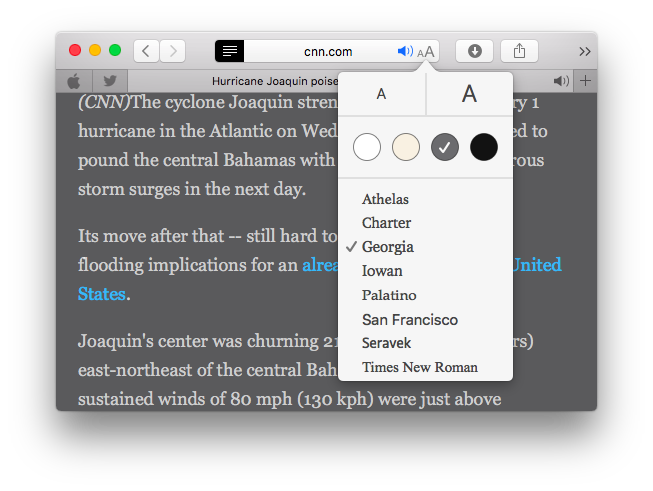The width and height of the screenshot is (653, 491).
Task: Open the Reader appearance AA button
Action: [x=426, y=52]
